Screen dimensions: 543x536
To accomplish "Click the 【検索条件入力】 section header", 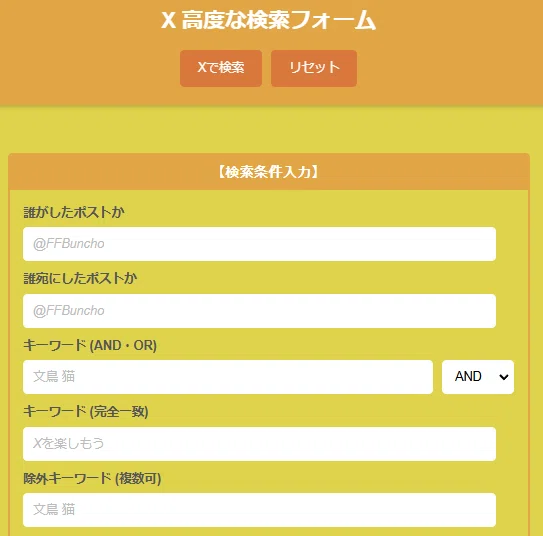I will coord(269,172).
